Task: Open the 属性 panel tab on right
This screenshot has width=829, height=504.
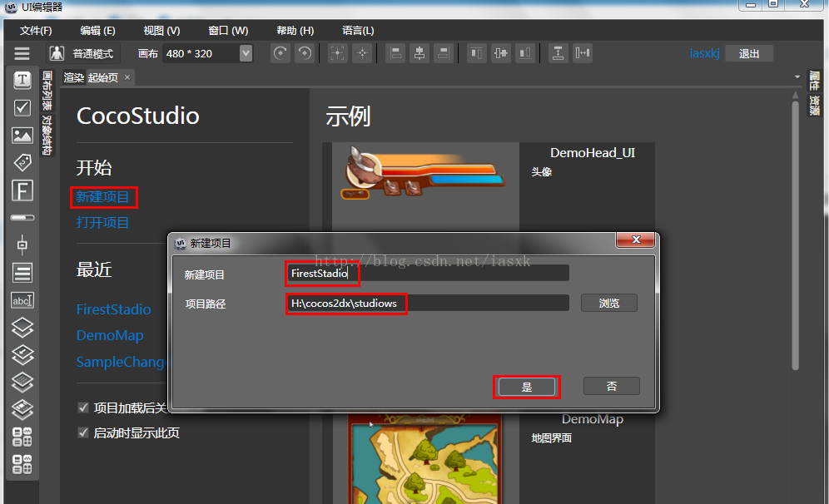Action: click(x=814, y=81)
